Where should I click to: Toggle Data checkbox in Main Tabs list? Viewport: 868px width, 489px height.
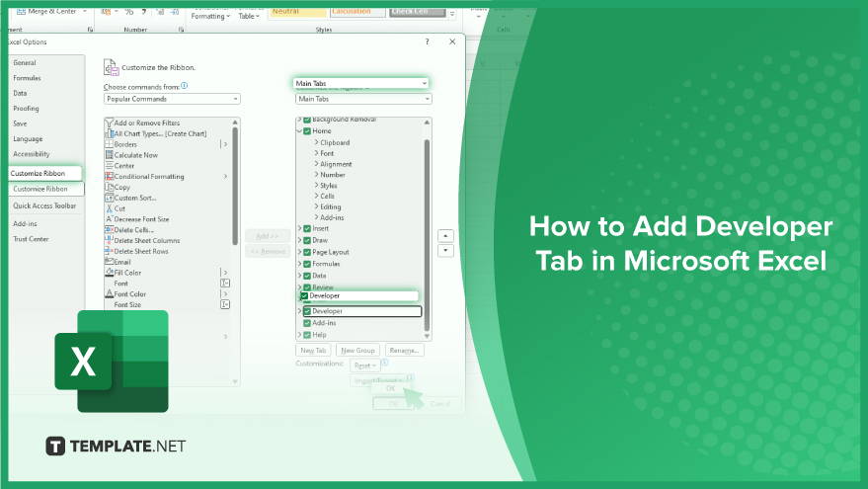pyautogui.click(x=307, y=276)
